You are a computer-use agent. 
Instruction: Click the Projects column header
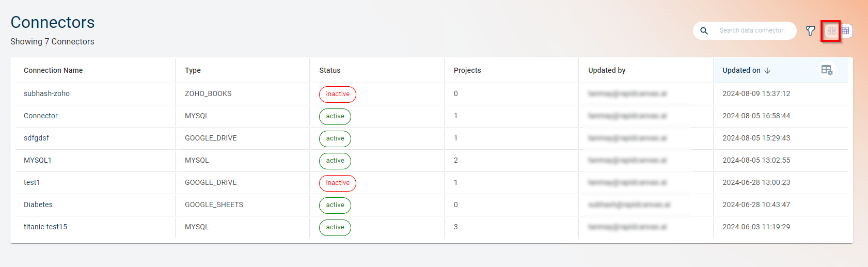pos(467,70)
